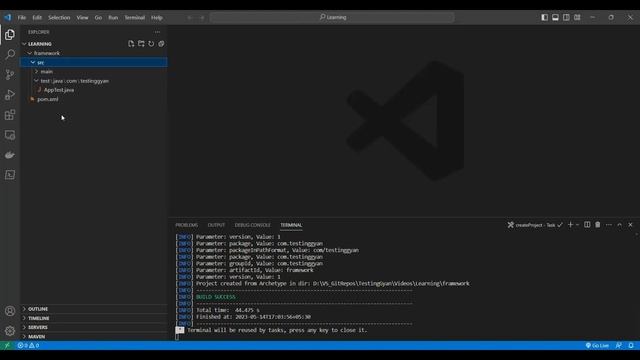Open the Go menu
Screen dimensions: 640x360
pos(98,18)
